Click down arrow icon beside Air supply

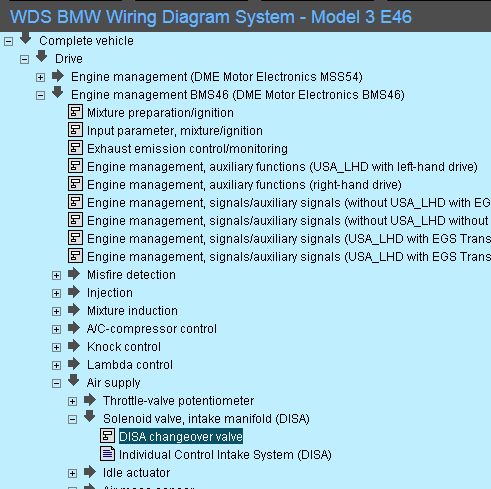tap(73, 380)
